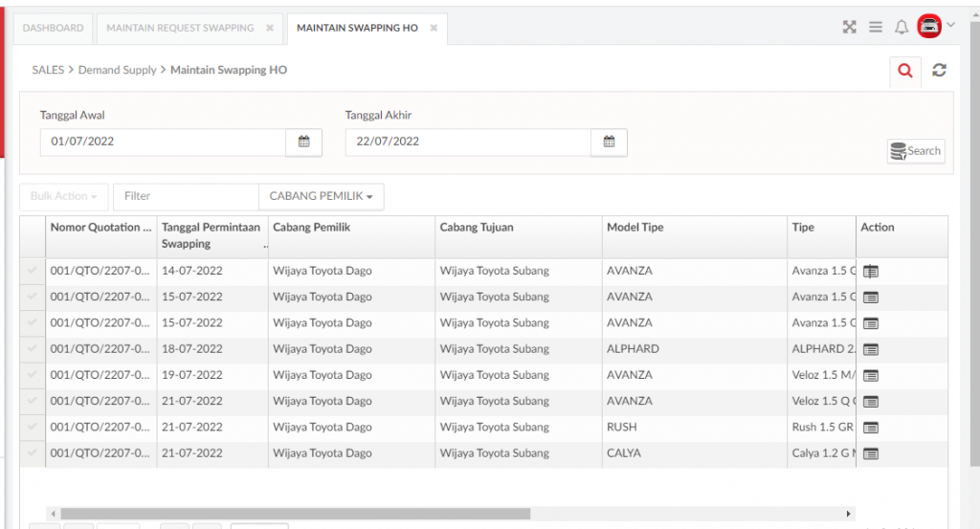The height and width of the screenshot is (529, 980).
Task: Focus the Tanggal Awal date field
Action: pyautogui.click(x=163, y=142)
